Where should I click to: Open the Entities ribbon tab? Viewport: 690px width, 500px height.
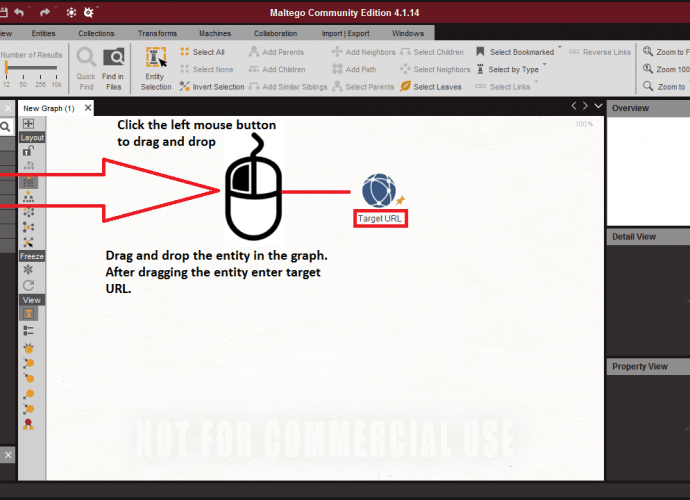pos(43,33)
